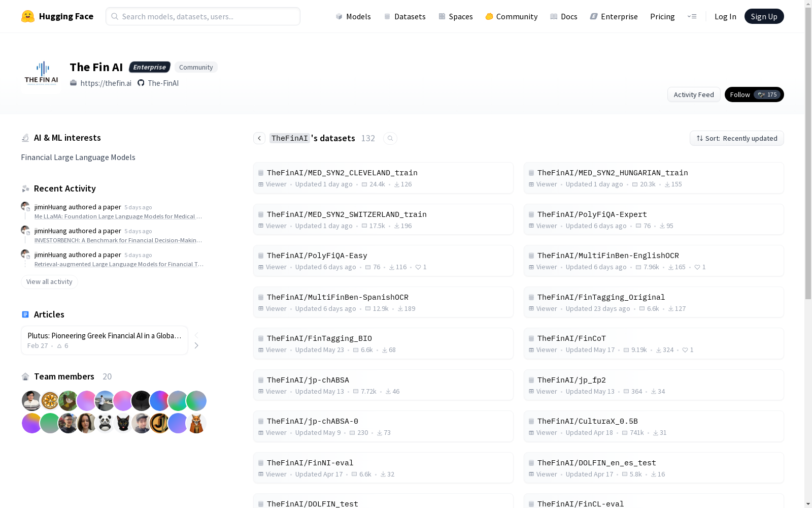Image resolution: width=812 pixels, height=508 pixels.
Task: Click the Sign Up button
Action: (x=764, y=16)
